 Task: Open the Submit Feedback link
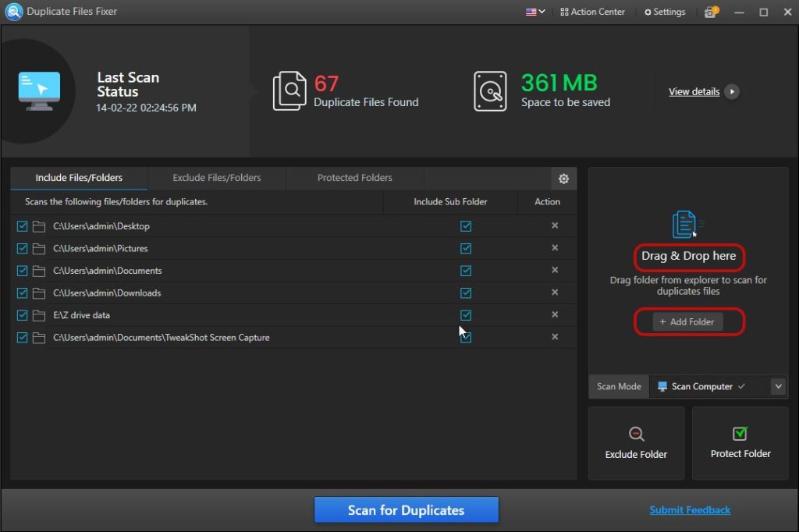[690, 510]
